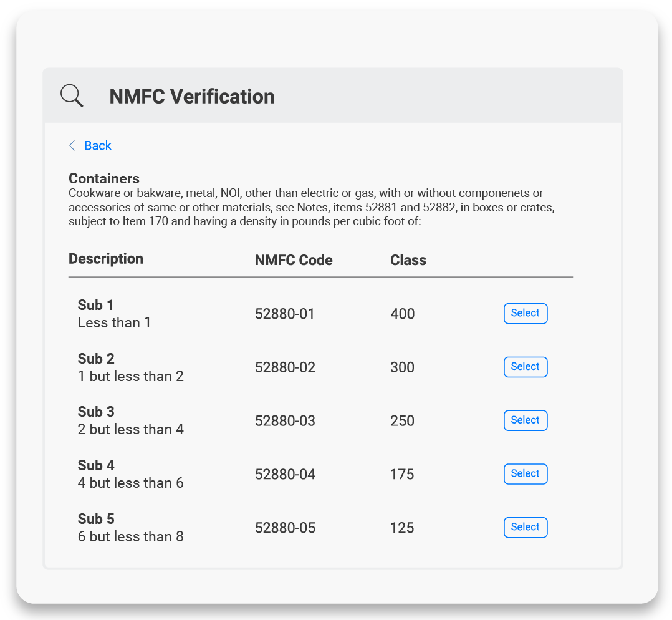The image size is (672, 620).
Task: Click the Sub 3 label
Action: pyautogui.click(x=96, y=412)
